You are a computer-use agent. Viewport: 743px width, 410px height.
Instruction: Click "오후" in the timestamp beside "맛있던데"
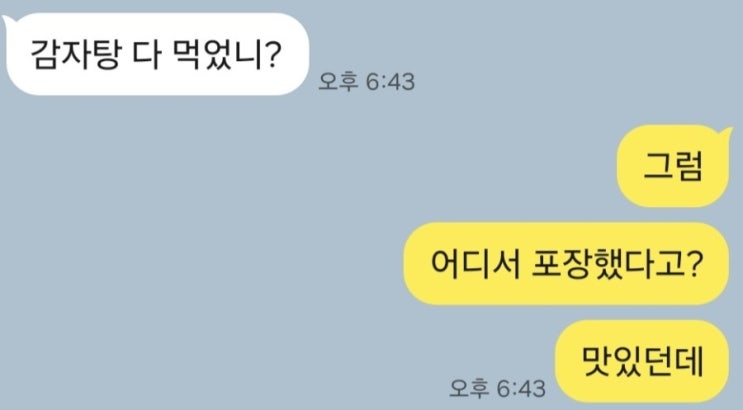point(468,389)
